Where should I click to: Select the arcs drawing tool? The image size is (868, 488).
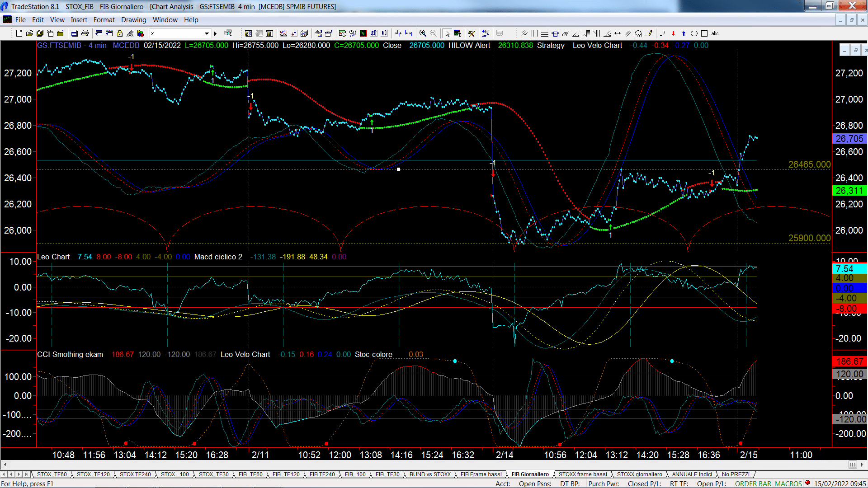coord(638,33)
